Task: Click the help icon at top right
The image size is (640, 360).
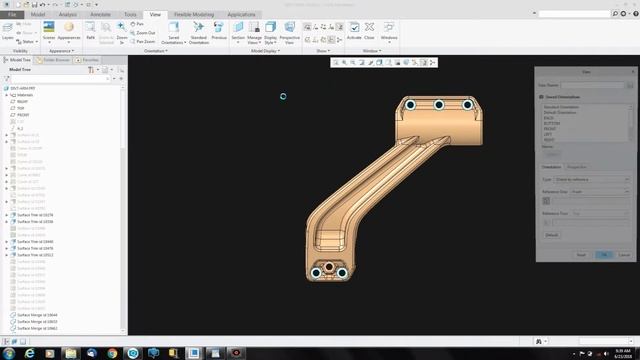Action: click(x=636, y=13)
